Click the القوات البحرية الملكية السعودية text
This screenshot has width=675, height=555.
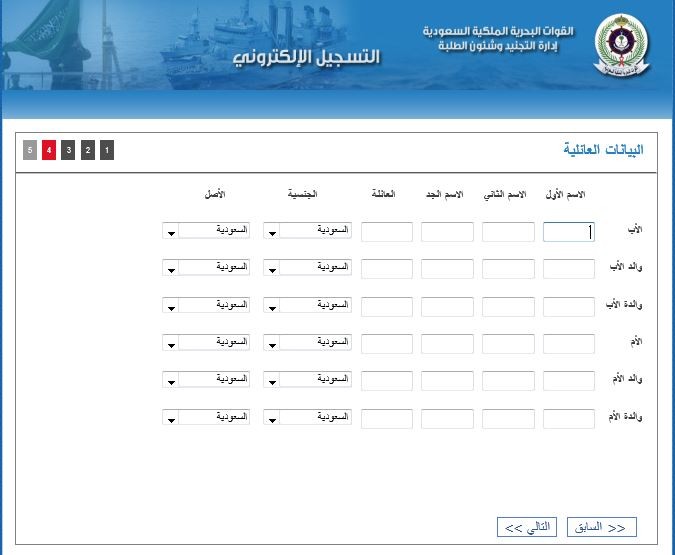click(x=498, y=31)
